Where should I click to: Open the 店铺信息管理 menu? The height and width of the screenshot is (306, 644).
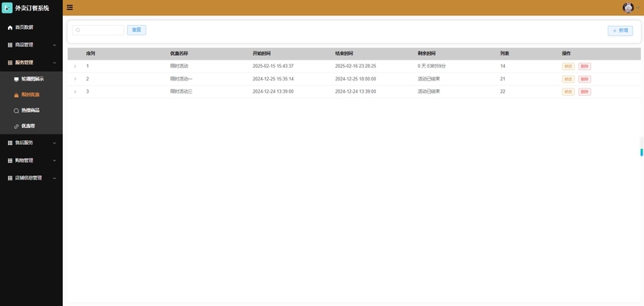point(31,178)
